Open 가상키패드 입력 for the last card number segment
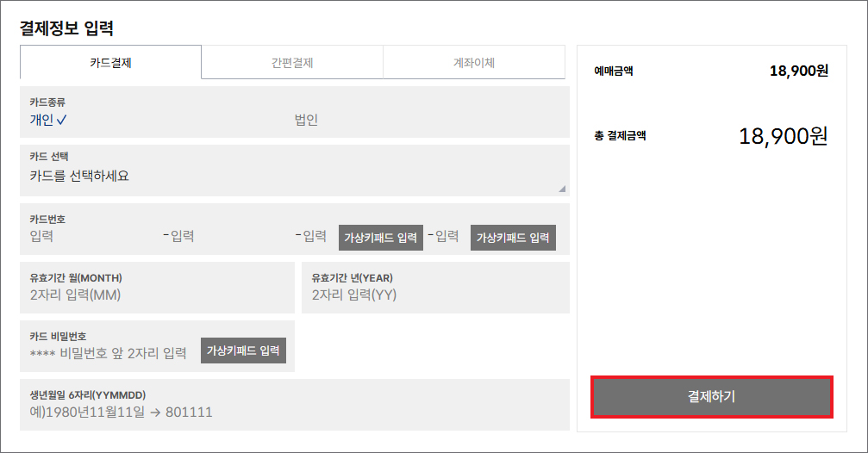The height and width of the screenshot is (453, 868). (x=513, y=238)
